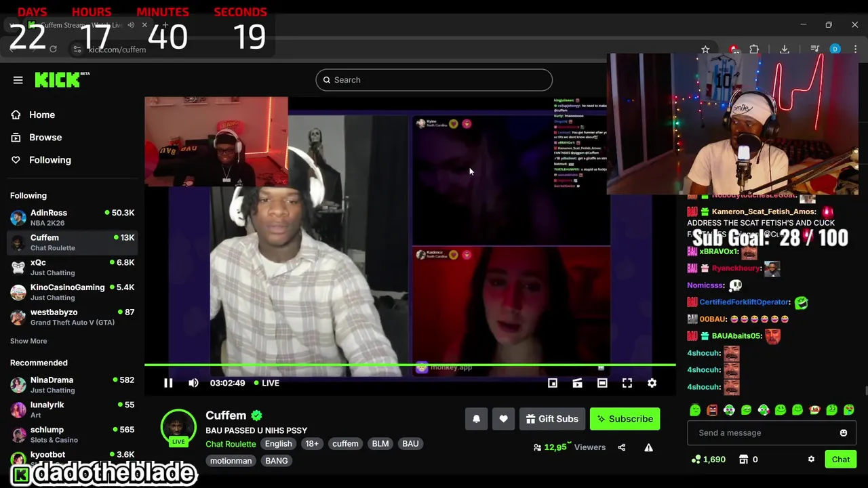Click the Send a message field
Screen dimensions: 868x488
coord(772,433)
